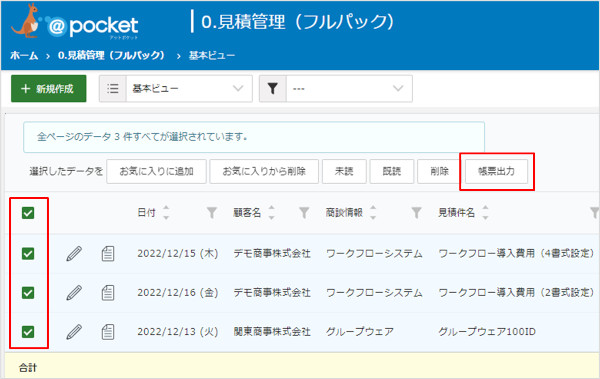Sort by 見積件名 column arrows
Screen dimensions: 600x379
tap(485, 212)
